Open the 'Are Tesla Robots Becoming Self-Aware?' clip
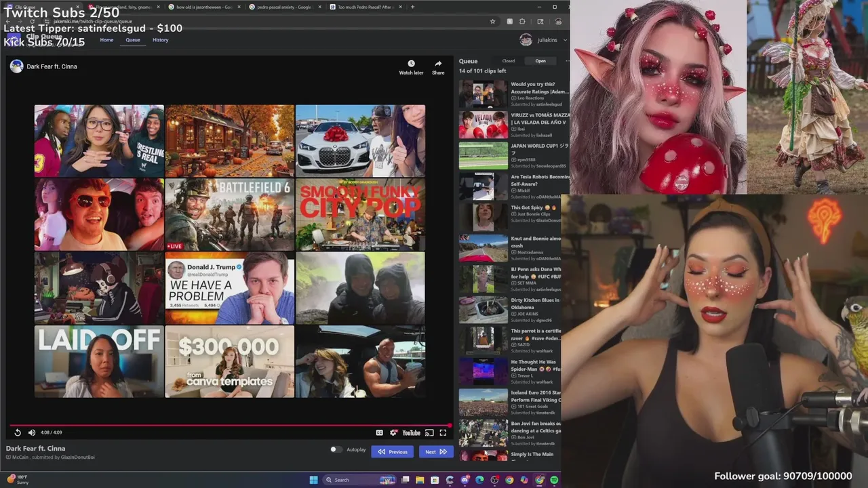The width and height of the screenshot is (868, 488). point(514,187)
